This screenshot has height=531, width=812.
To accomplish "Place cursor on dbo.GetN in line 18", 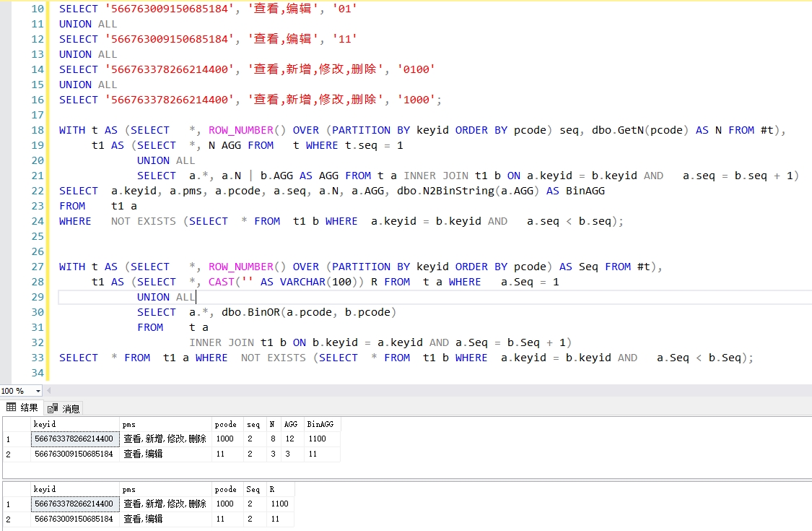I will (x=617, y=130).
